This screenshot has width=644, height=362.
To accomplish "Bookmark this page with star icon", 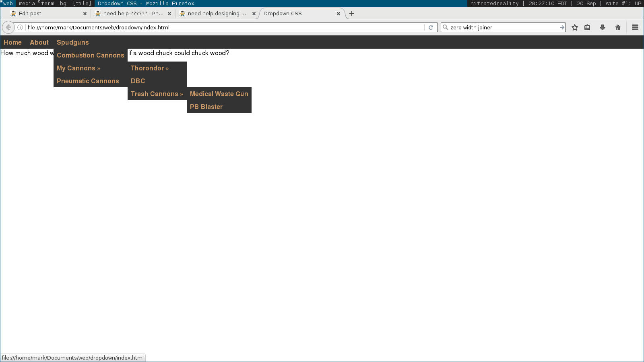I will pyautogui.click(x=575, y=27).
